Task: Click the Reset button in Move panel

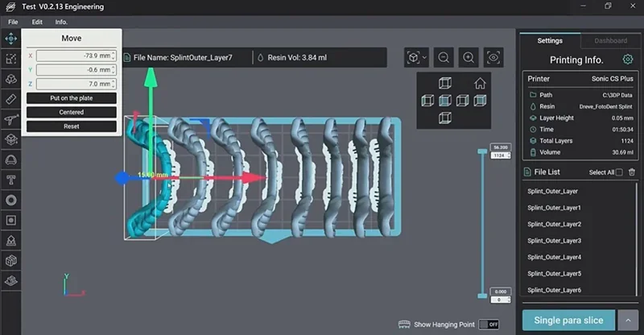Action: [x=72, y=126]
